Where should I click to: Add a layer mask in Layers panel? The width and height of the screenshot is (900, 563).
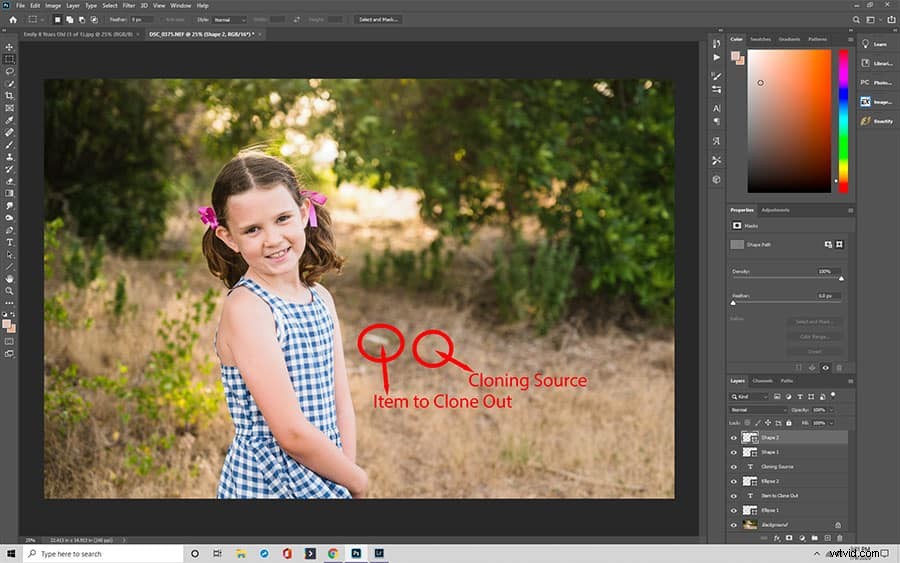click(789, 538)
